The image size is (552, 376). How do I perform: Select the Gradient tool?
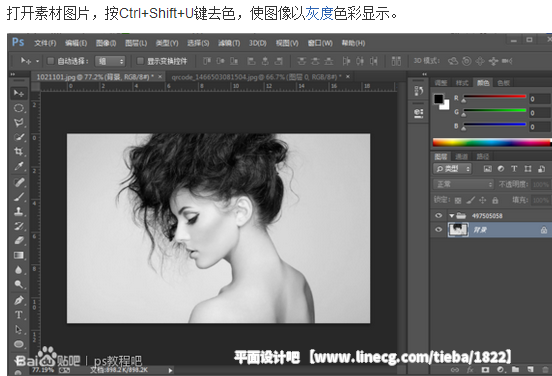pyautogui.click(x=19, y=255)
